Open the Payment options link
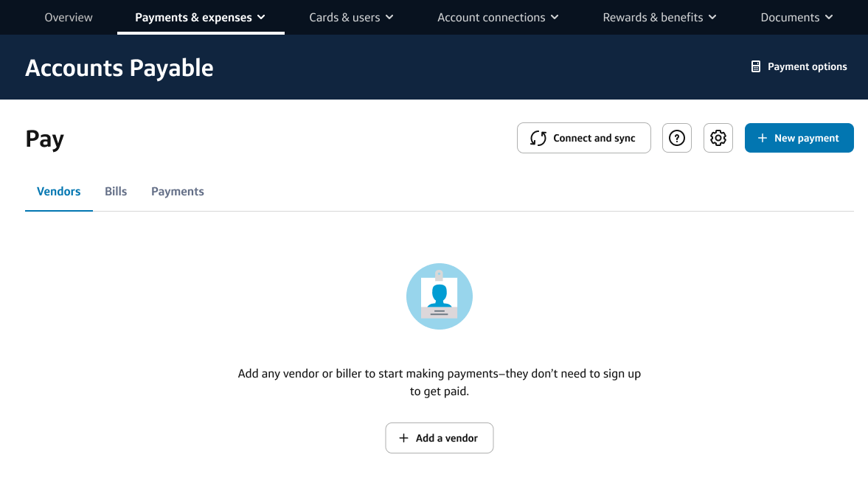 pos(807,67)
